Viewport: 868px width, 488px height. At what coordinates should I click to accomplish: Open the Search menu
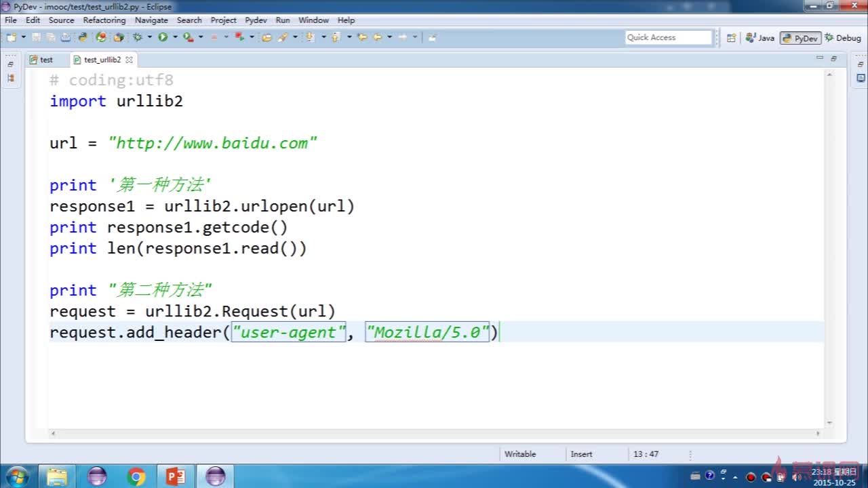click(x=189, y=20)
